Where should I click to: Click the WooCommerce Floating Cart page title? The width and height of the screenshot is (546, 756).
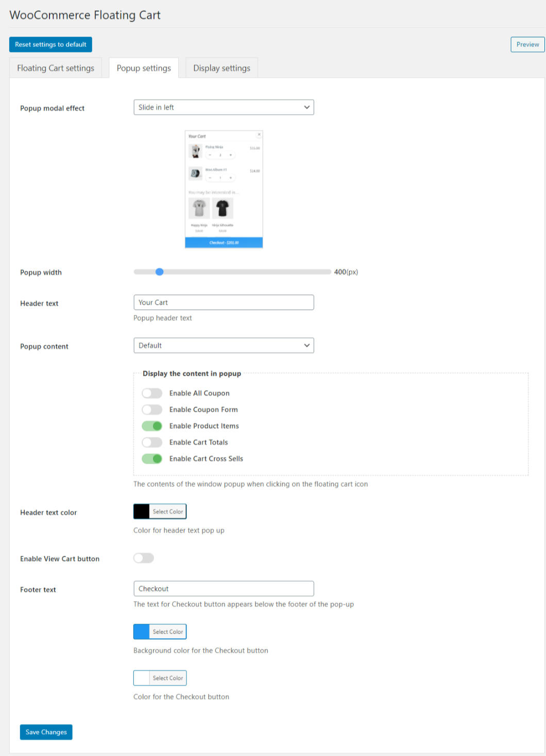[x=85, y=15]
